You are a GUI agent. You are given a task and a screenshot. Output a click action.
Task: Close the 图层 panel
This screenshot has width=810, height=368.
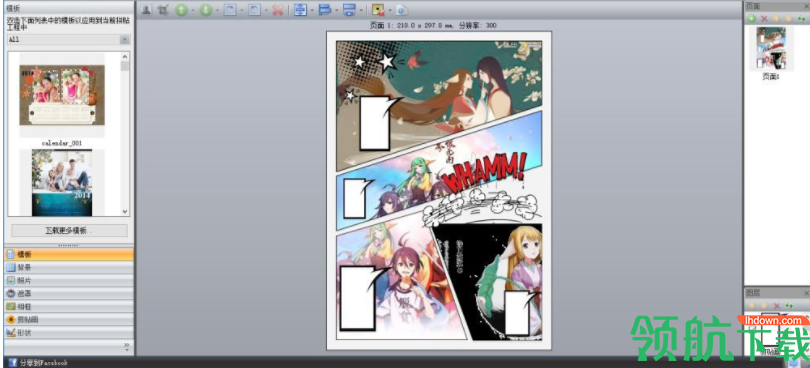806,293
